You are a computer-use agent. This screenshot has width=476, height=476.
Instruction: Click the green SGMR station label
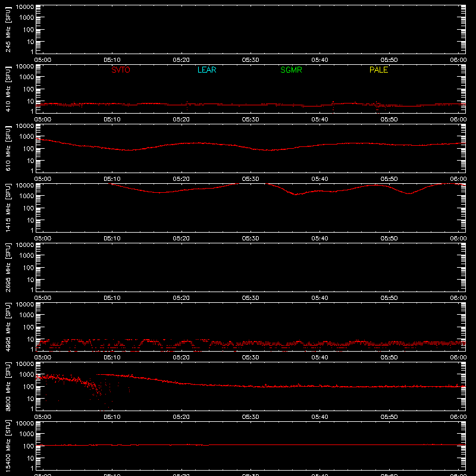click(x=291, y=70)
